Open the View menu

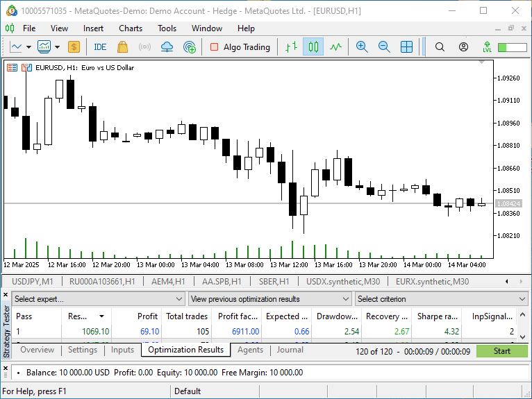59,28
